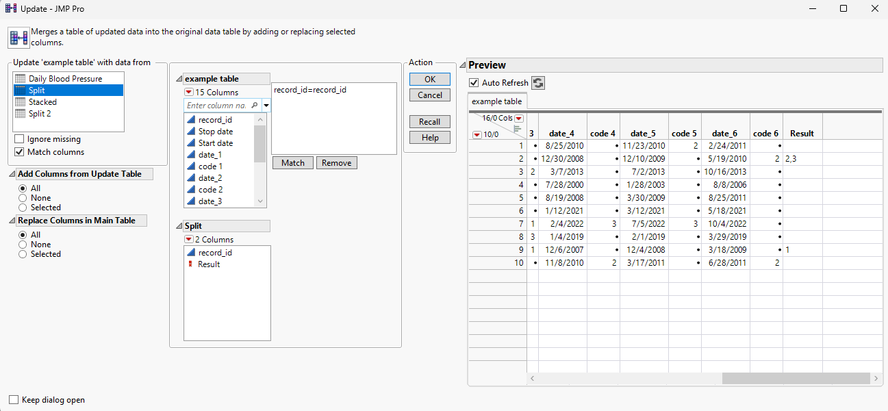This screenshot has width=888, height=411.
Task: Click the example table column list scrollbar
Action: 260,143
